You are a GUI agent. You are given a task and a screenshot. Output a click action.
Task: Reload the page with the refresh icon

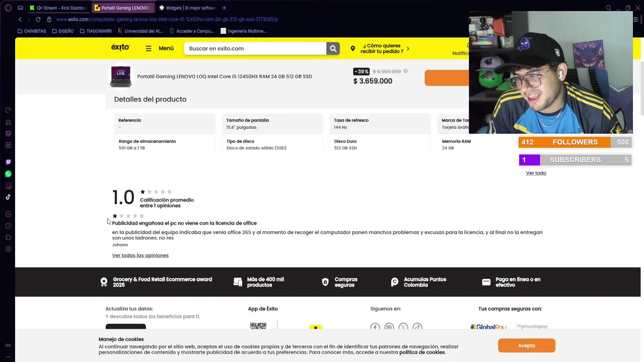[38, 19]
